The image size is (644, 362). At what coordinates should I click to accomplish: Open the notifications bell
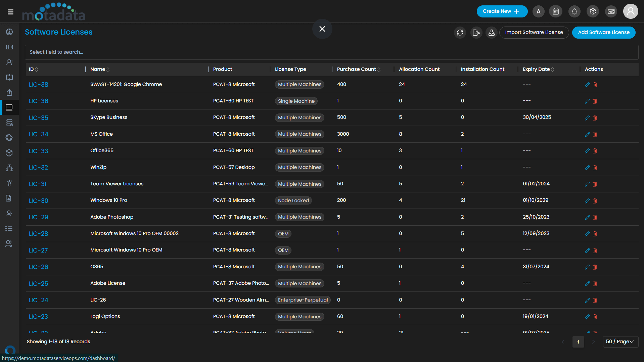tap(574, 11)
